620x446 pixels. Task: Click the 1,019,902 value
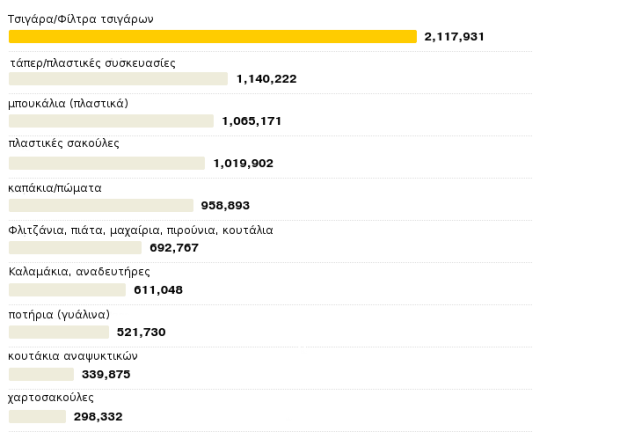(243, 163)
